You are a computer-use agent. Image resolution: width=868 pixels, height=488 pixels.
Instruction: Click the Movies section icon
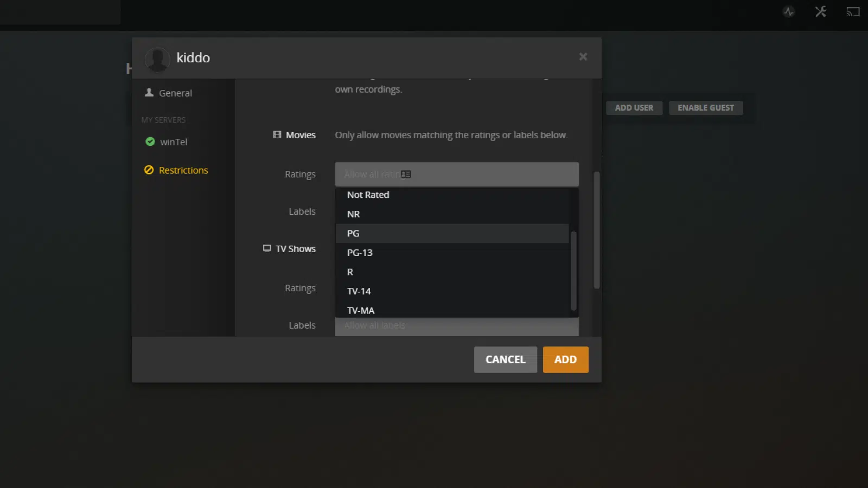click(277, 134)
